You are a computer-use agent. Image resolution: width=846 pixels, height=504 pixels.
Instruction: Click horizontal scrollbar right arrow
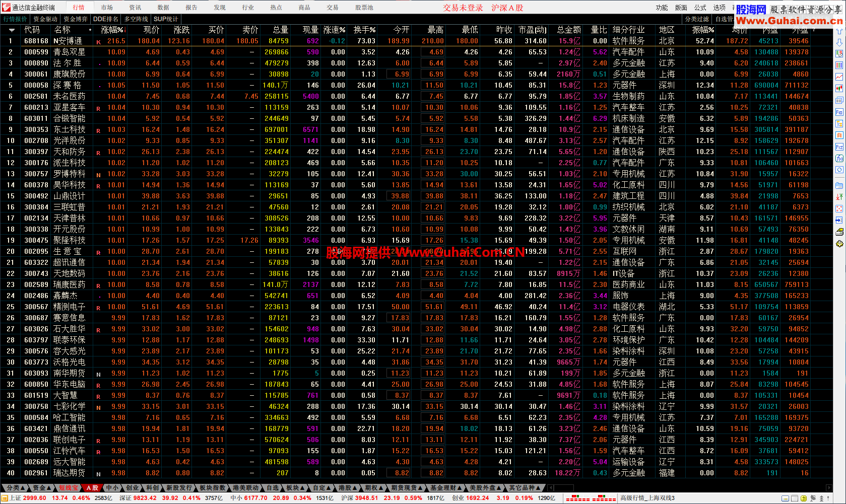tap(829, 488)
